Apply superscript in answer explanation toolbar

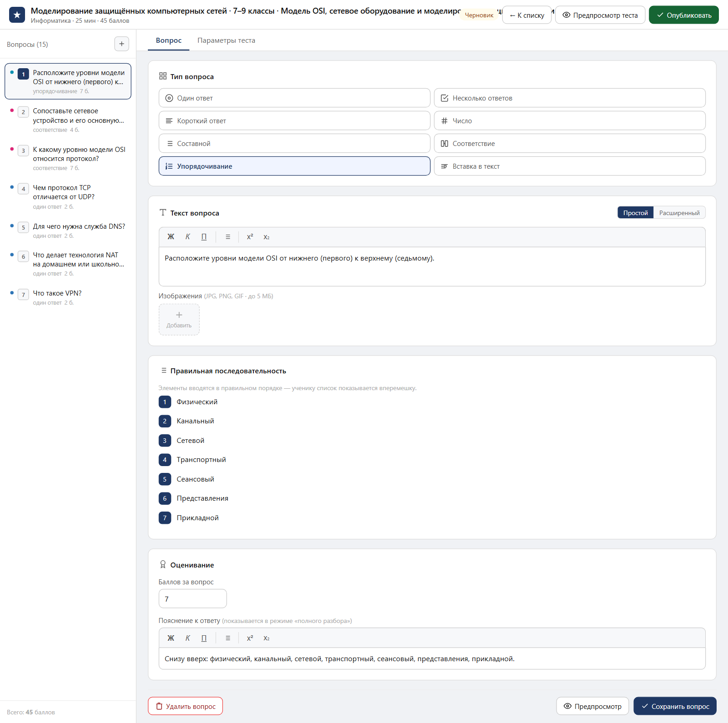click(x=250, y=638)
